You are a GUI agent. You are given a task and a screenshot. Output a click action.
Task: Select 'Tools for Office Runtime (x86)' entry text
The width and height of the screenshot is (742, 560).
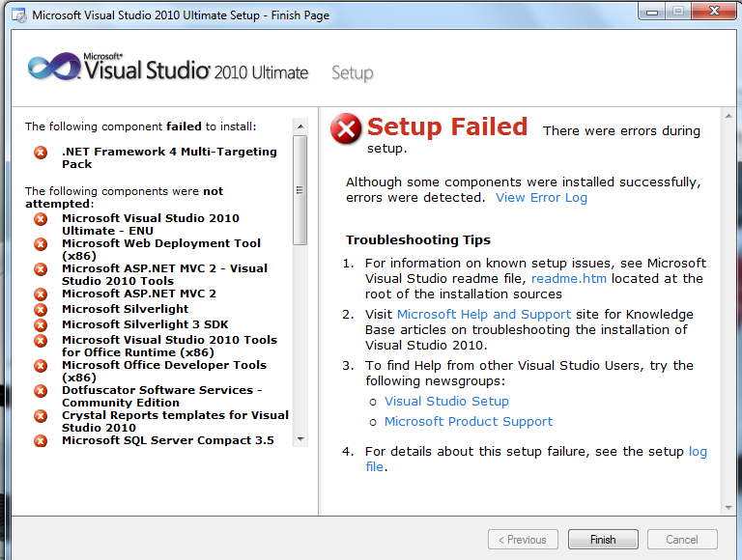pyautogui.click(x=169, y=347)
